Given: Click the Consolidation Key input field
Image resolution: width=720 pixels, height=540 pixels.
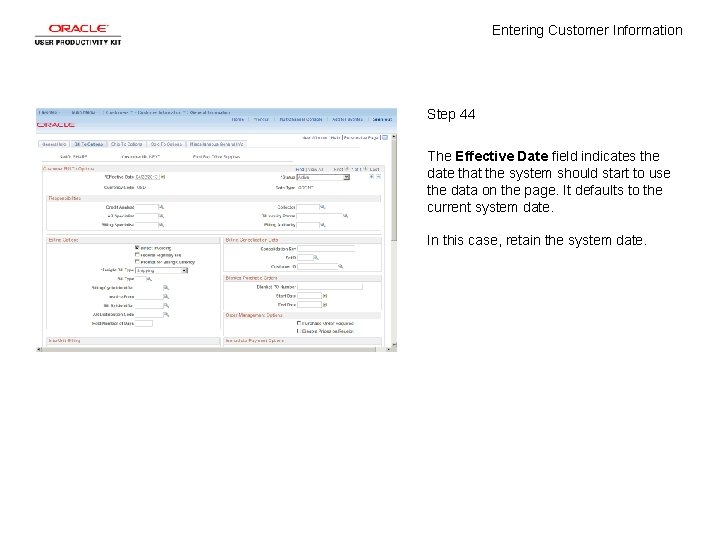Looking at the screenshot, I should coord(326,248).
